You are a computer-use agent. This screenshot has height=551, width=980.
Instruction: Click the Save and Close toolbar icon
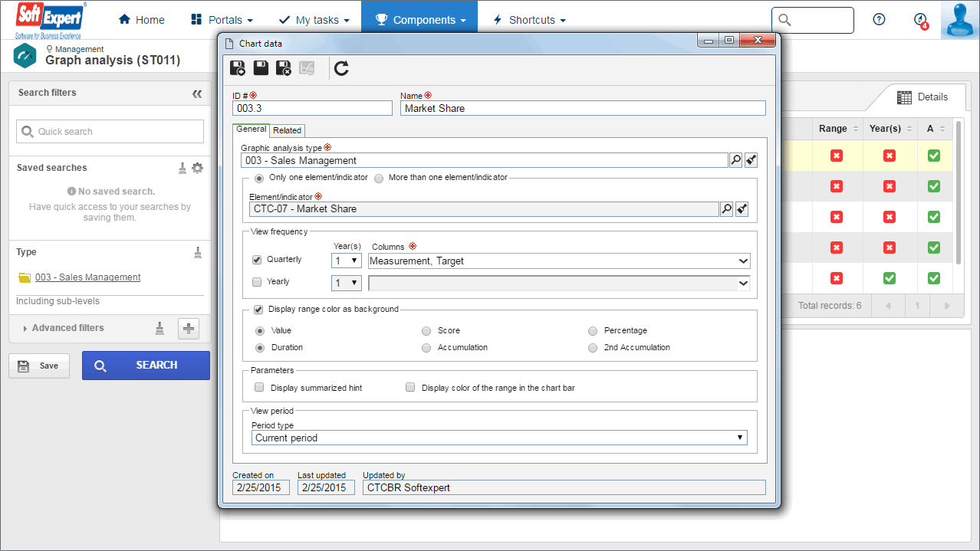284,68
